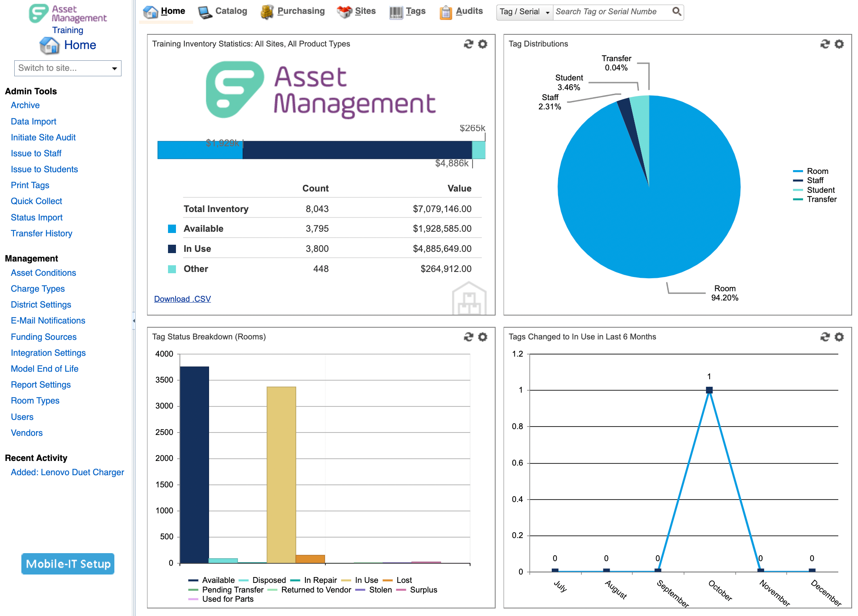Open the Catalog tab
The image size is (858, 616).
click(x=231, y=11)
